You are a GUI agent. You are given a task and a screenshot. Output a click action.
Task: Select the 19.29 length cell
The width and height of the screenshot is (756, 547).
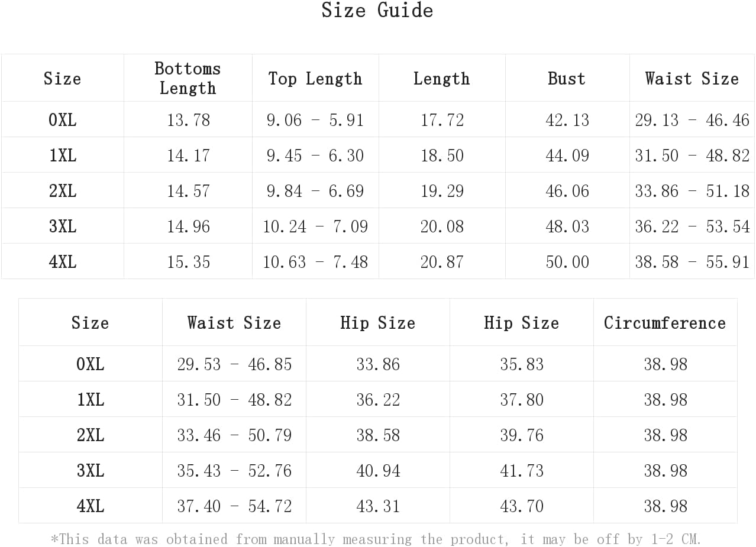pyautogui.click(x=442, y=190)
